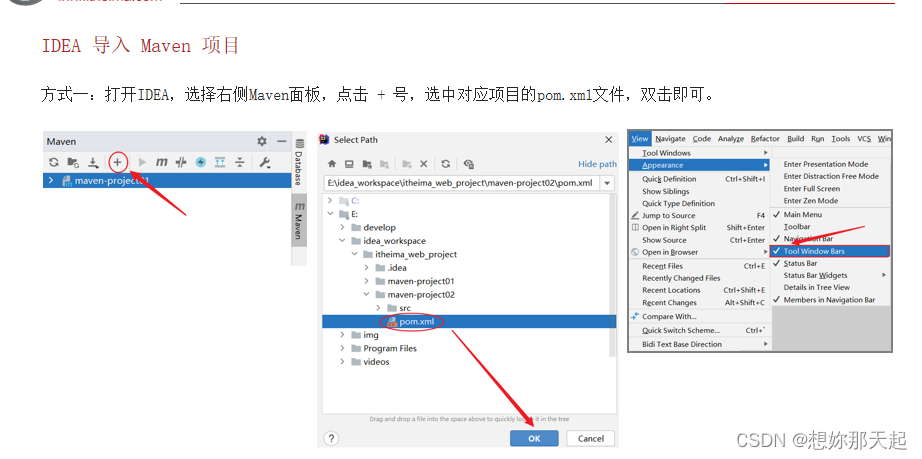Click the Home directory icon in Select Path

pos(332,164)
